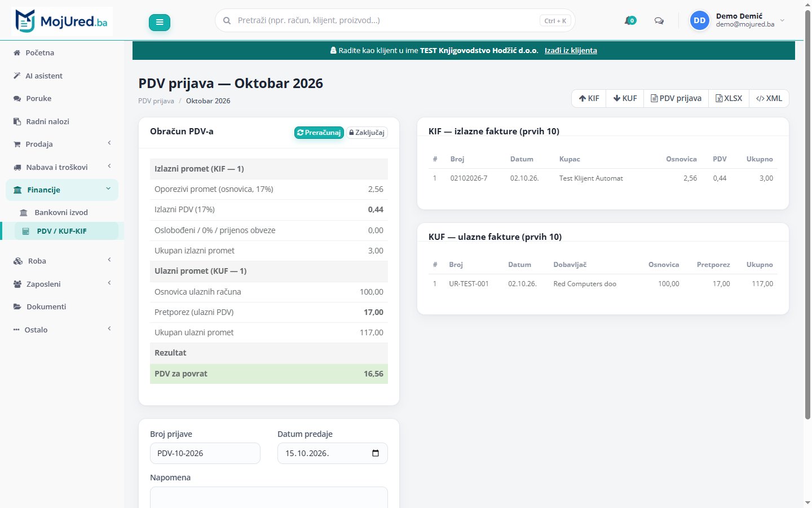Click the Izađi iz klijenta link

coord(571,50)
